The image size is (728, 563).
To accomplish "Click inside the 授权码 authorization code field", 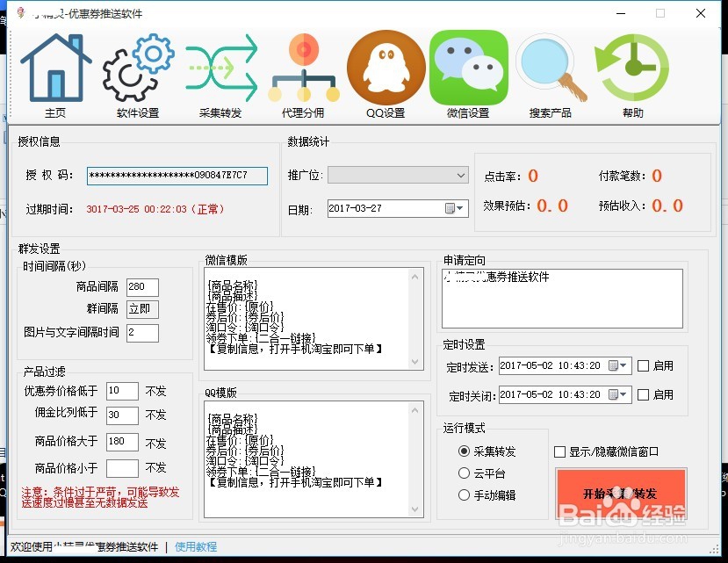I will point(176,175).
